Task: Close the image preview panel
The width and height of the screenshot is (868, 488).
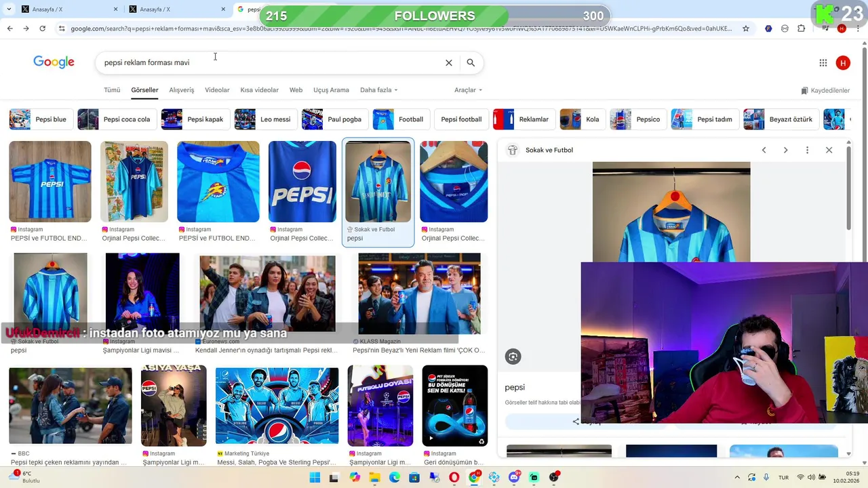Action: coord(829,150)
